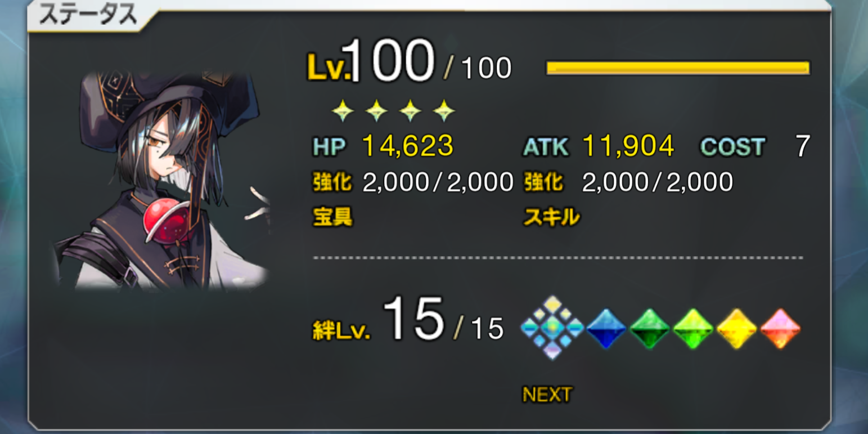Tap the ATK 強化 2,000/2,000 value

point(658,182)
